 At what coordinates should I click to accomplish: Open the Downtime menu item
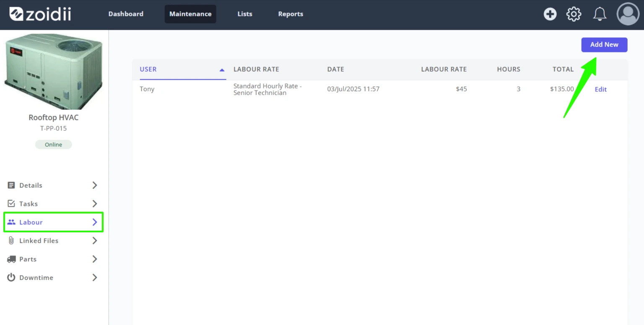(53, 278)
